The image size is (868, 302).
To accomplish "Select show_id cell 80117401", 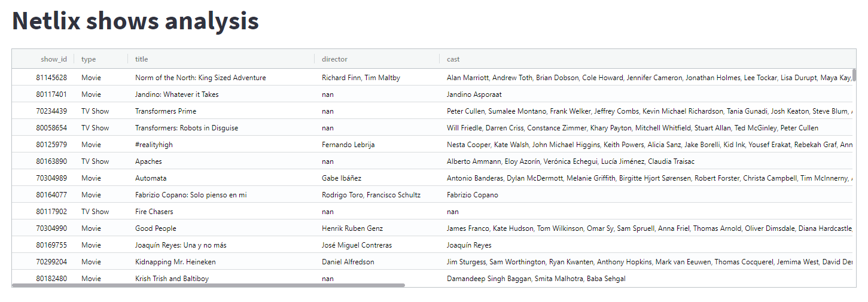I will (x=43, y=94).
